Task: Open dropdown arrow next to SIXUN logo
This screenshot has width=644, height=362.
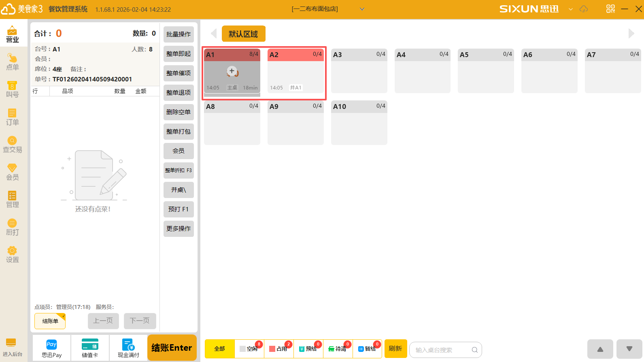Action: click(x=571, y=9)
